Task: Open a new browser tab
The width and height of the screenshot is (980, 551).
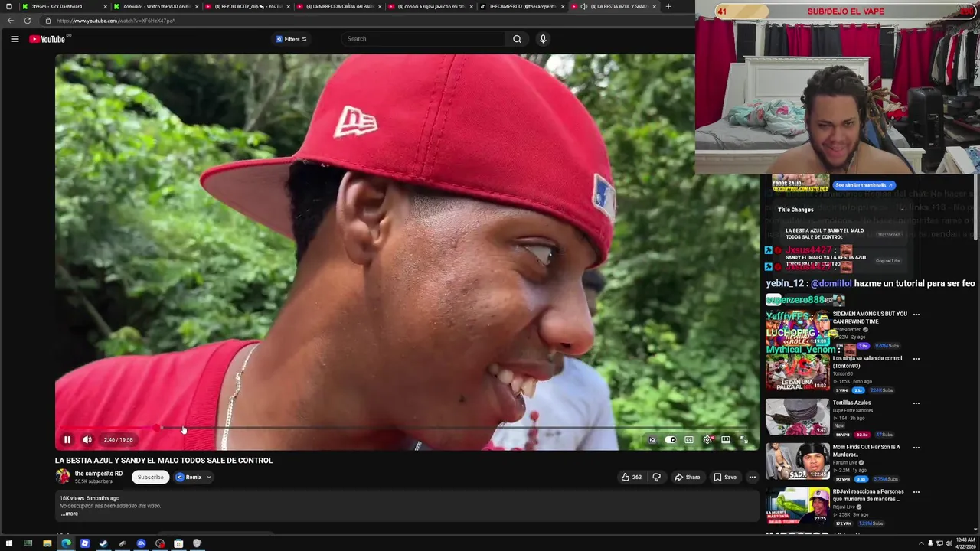Action: (668, 6)
